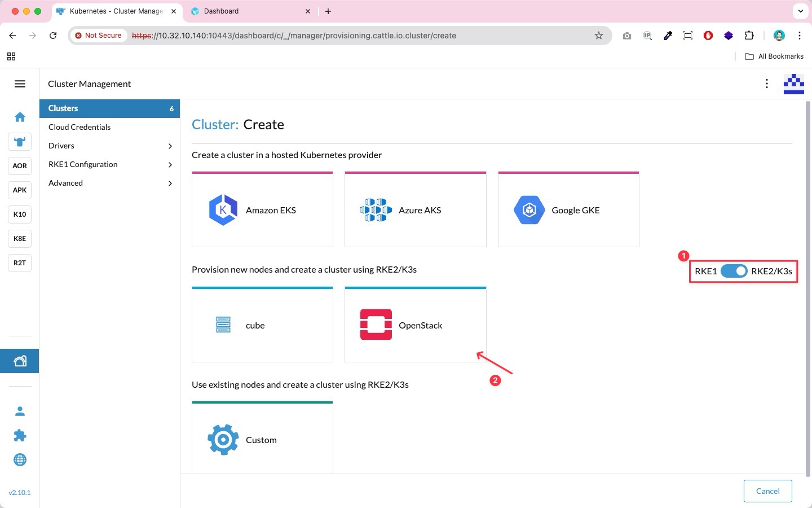Toggle the RKE1 / RKE2/K3s switch

click(x=734, y=271)
